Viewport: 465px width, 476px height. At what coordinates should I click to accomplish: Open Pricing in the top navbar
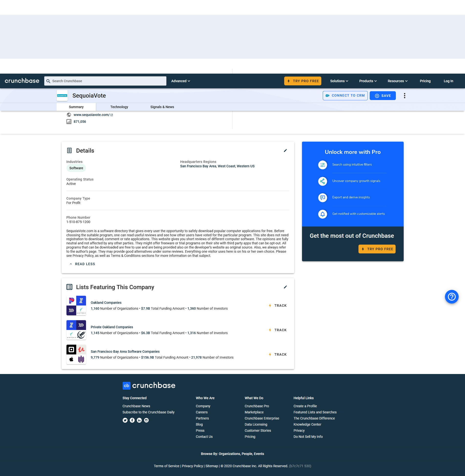pyautogui.click(x=425, y=81)
